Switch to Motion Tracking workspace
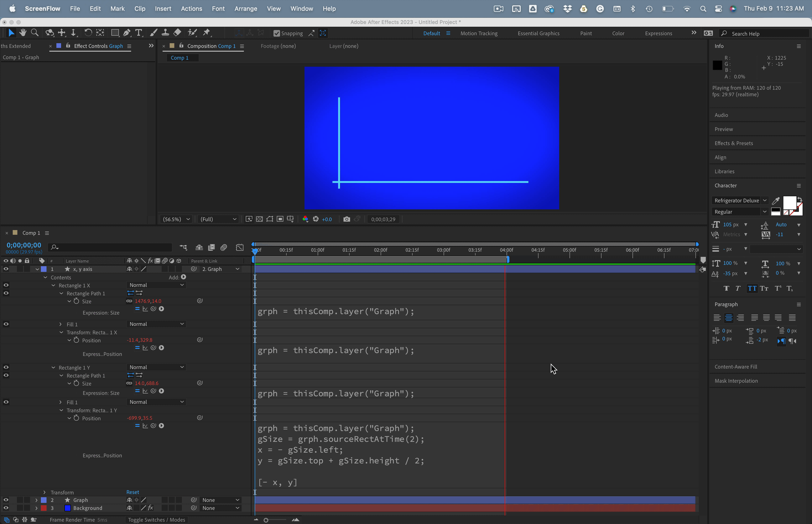Screen dimensions: 812x524 479,33
